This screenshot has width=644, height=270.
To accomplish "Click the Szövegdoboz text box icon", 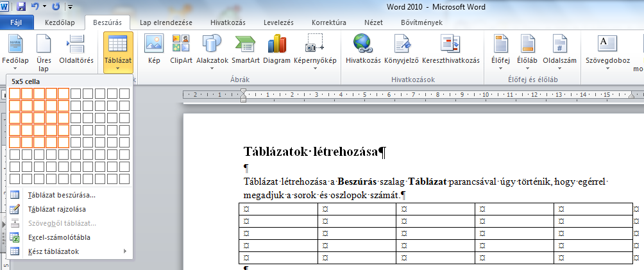I will pyautogui.click(x=607, y=44).
